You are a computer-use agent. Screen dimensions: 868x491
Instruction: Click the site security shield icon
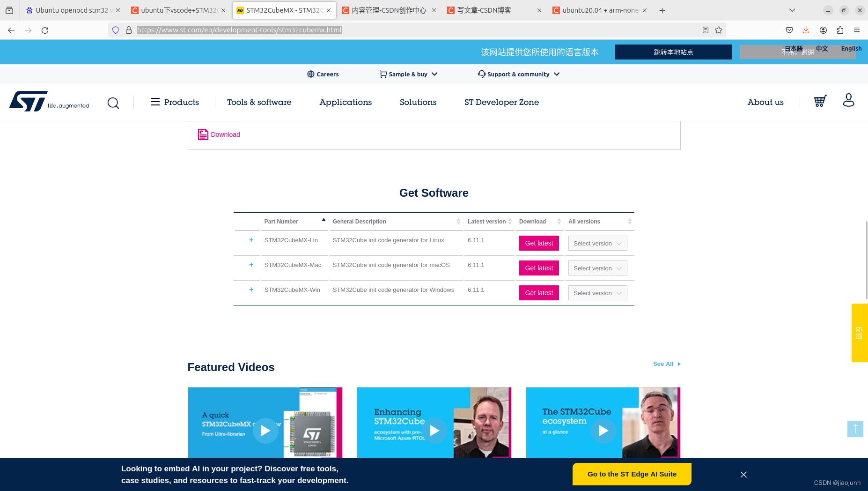click(116, 30)
